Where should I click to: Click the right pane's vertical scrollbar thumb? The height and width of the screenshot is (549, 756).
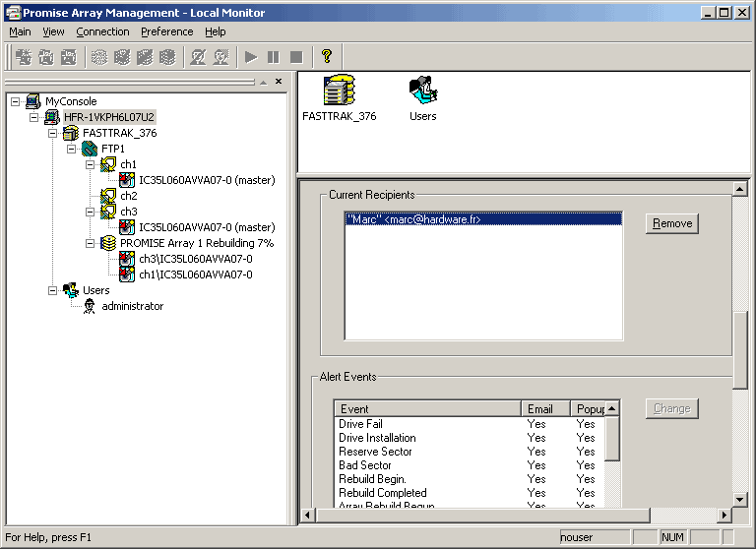click(x=739, y=350)
